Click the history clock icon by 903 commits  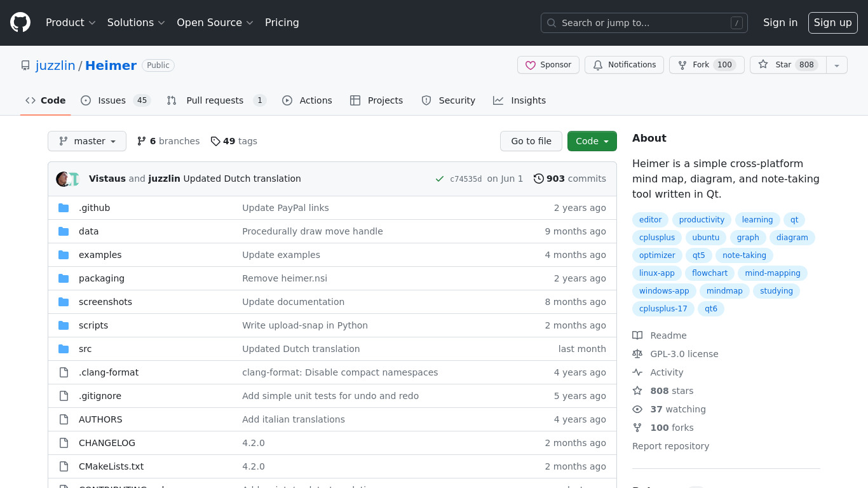539,179
